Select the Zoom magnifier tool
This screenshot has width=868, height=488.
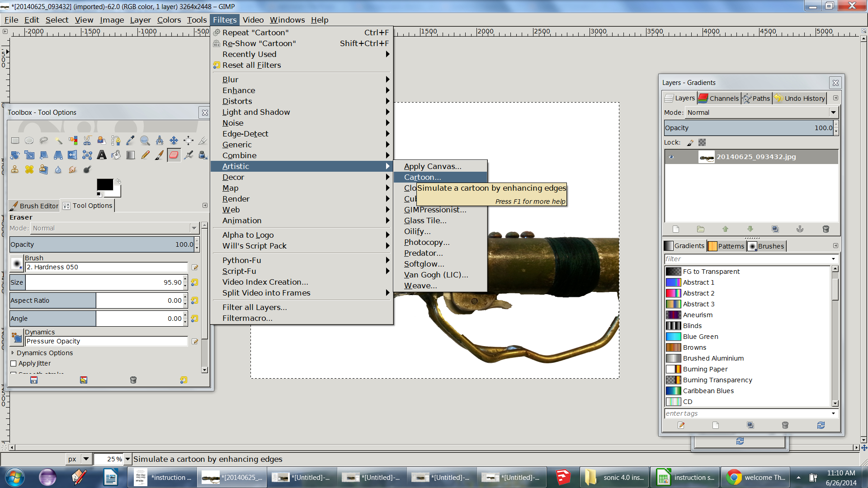(x=145, y=141)
